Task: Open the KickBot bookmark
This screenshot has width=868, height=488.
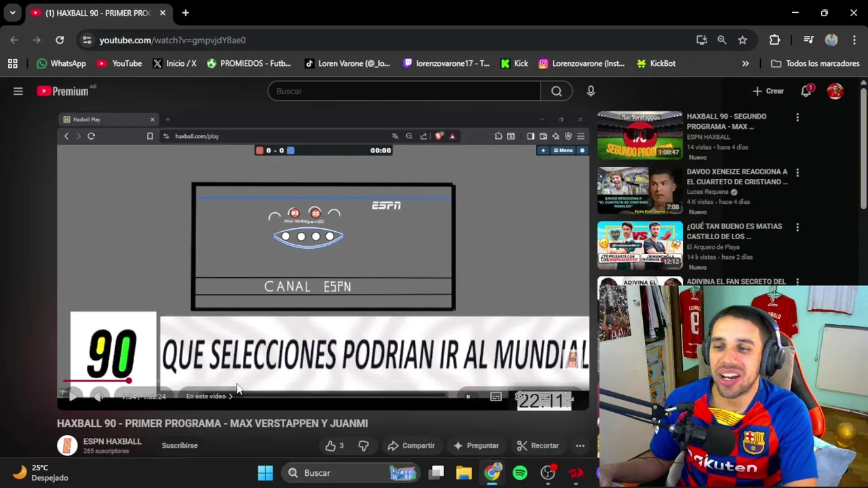Action: tap(656, 63)
